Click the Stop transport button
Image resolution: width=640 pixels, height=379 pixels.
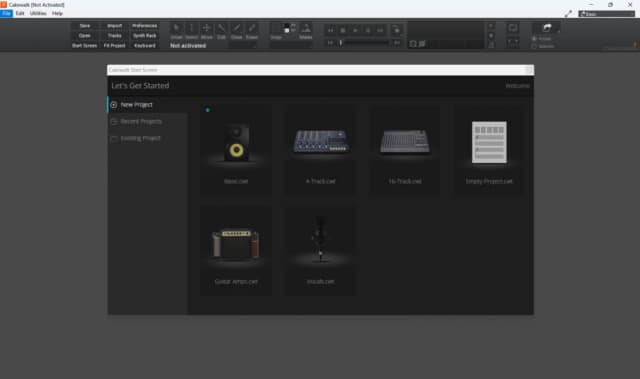pos(343,30)
